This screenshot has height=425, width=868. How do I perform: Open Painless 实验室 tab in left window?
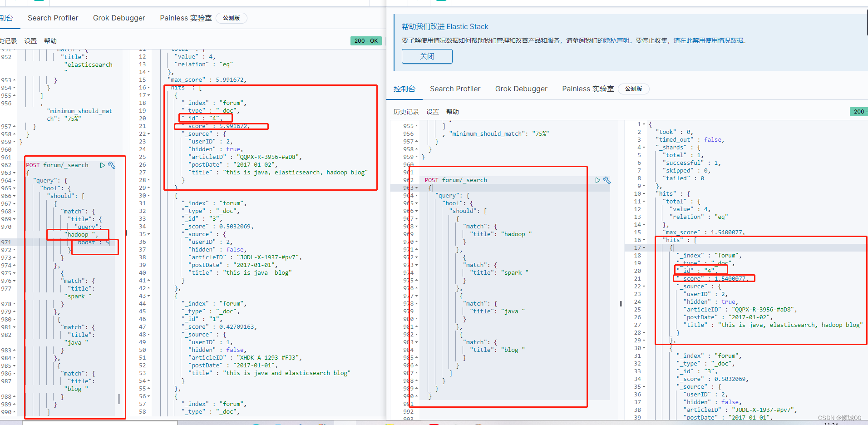point(186,18)
